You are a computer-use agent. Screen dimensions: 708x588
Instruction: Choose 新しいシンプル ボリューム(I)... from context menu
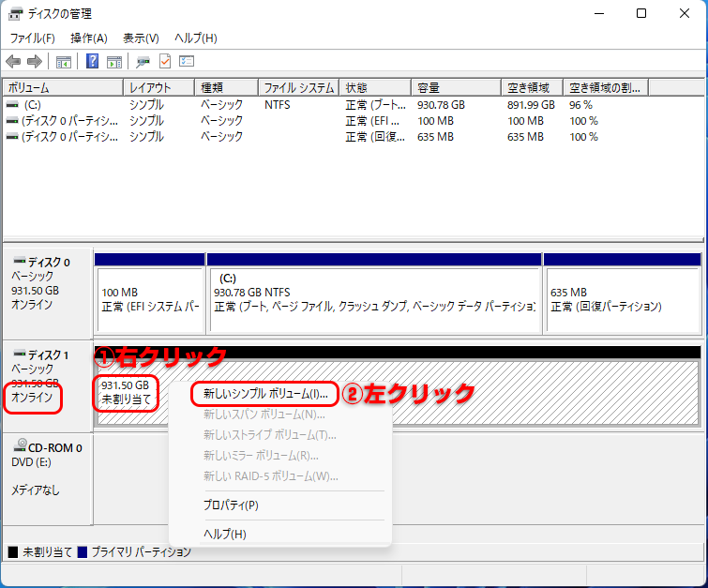[x=265, y=394]
